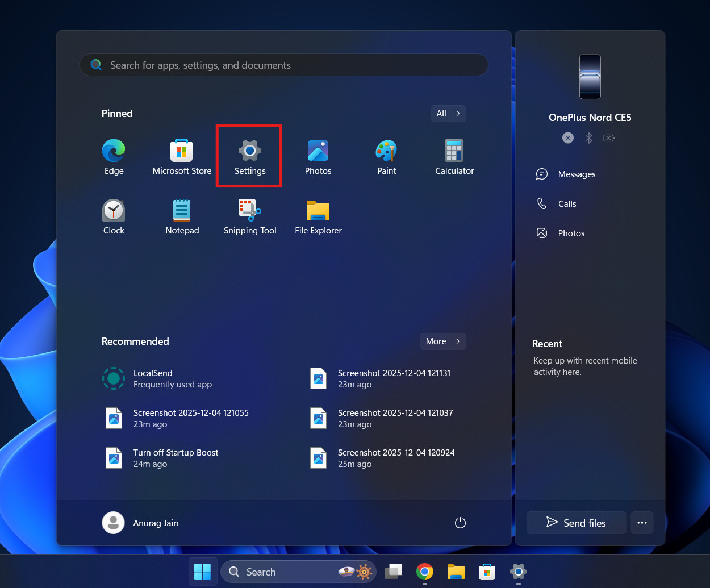Show More recommended items
This screenshot has width=710, height=588.
(443, 341)
